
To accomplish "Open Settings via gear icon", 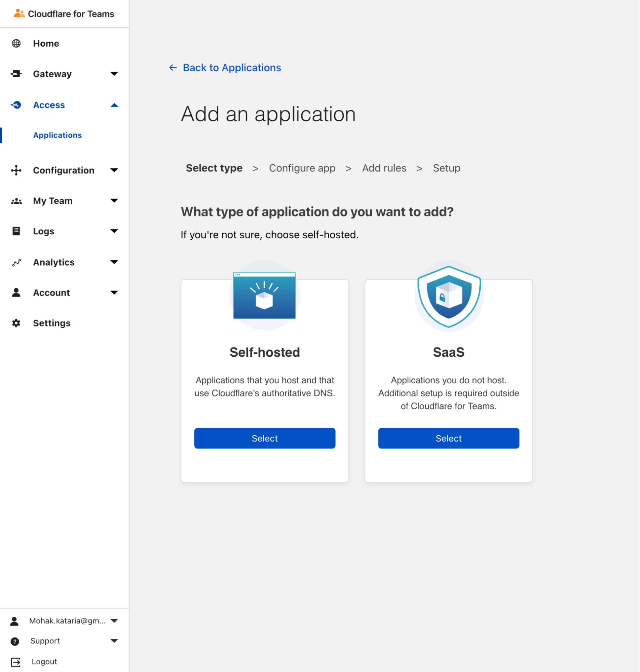I will pyautogui.click(x=16, y=323).
